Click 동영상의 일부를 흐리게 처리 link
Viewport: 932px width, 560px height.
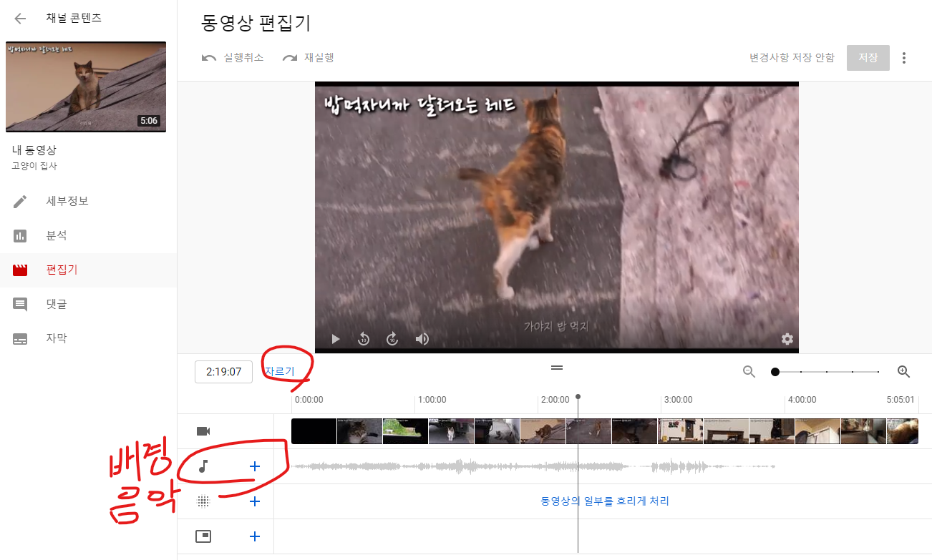[x=605, y=501]
